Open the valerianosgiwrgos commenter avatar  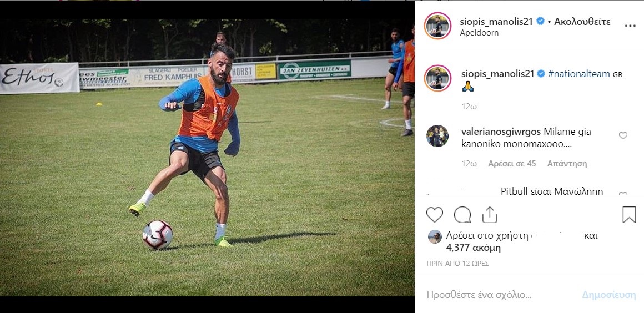(437, 136)
